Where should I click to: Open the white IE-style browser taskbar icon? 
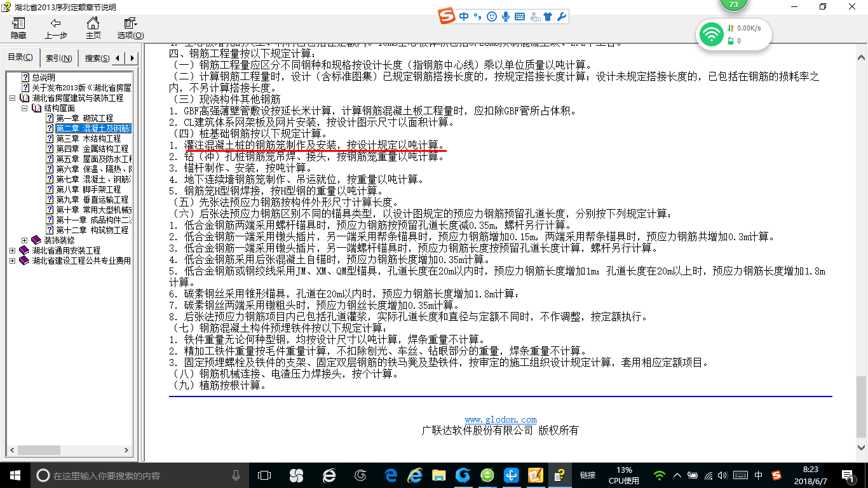(x=329, y=475)
